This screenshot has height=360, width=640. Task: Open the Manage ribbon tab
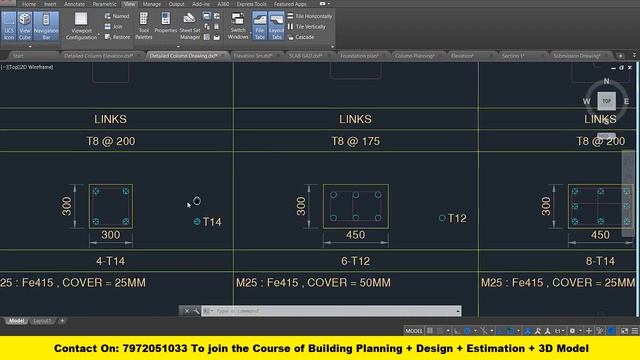(x=151, y=4)
